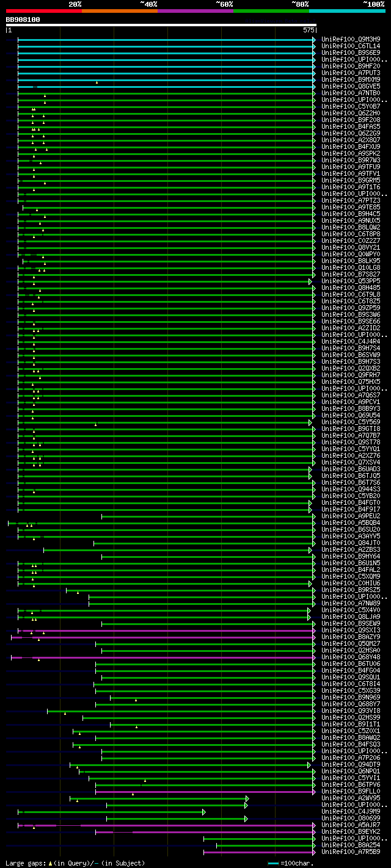
Task: Select the UniRef100_B9GRM5 label
Action: click(351, 181)
